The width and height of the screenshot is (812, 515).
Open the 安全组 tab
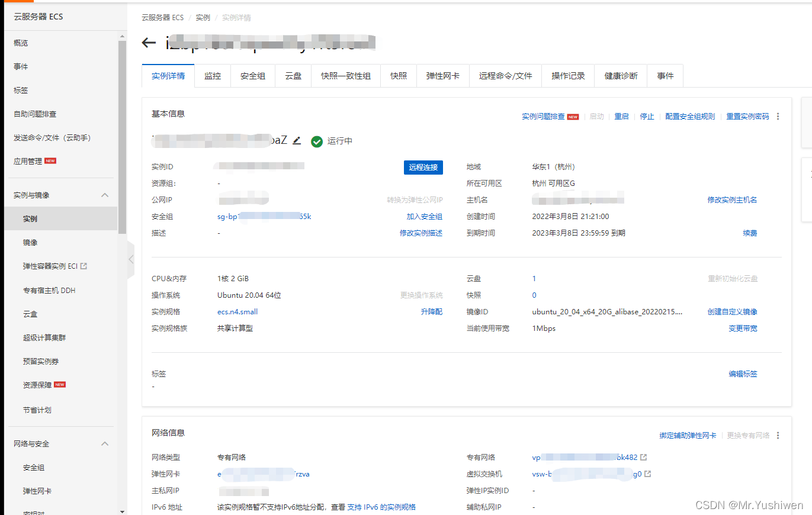(x=252, y=76)
